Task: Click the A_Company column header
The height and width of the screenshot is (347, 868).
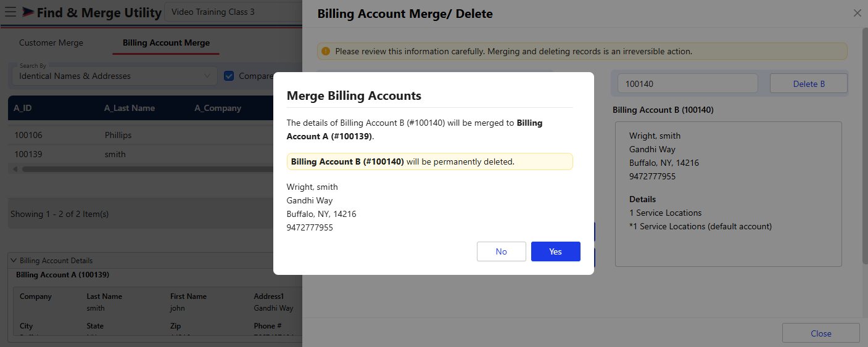Action: point(218,108)
